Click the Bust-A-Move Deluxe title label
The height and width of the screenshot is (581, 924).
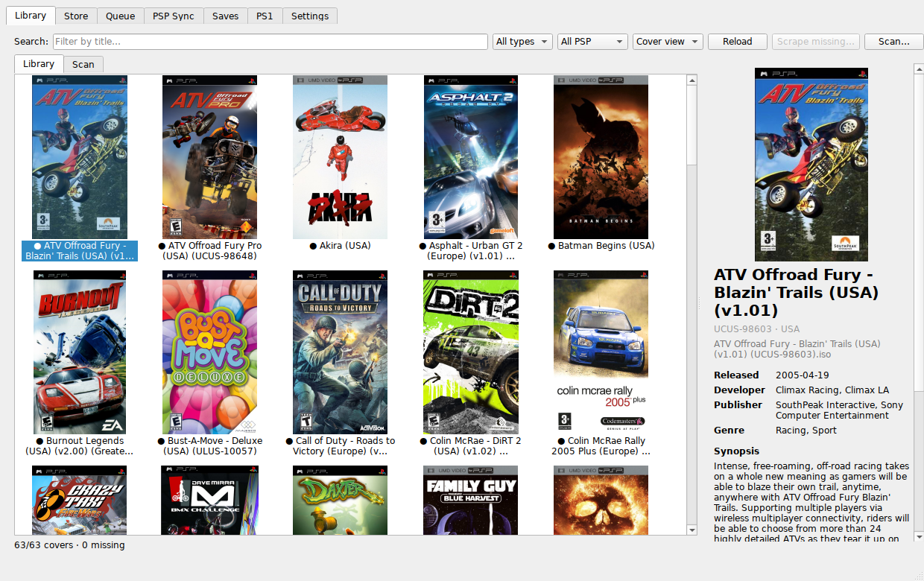[210, 446]
